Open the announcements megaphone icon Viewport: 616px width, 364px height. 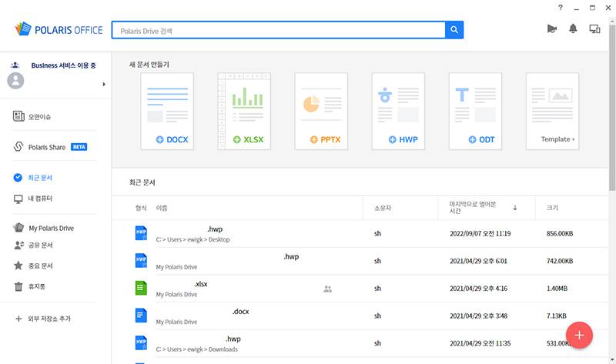pyautogui.click(x=552, y=28)
